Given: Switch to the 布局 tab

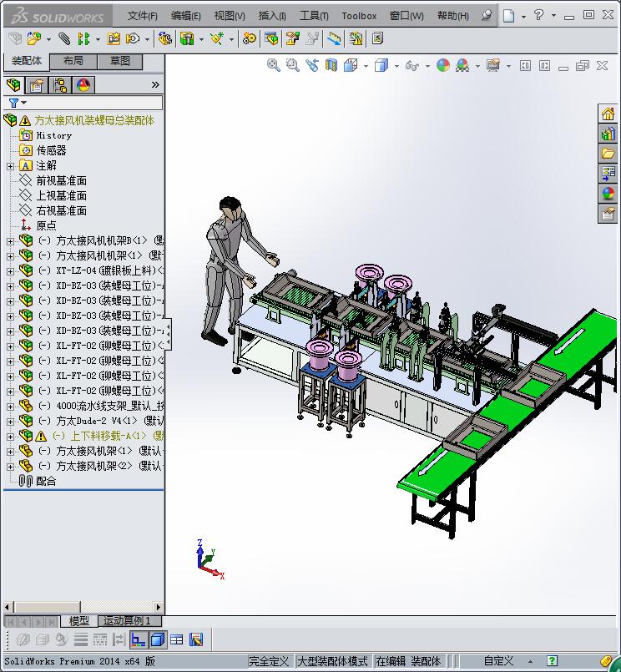Looking at the screenshot, I should pyautogui.click(x=73, y=61).
